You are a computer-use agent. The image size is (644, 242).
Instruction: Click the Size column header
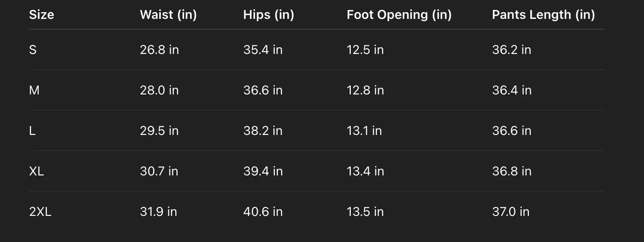click(x=41, y=15)
